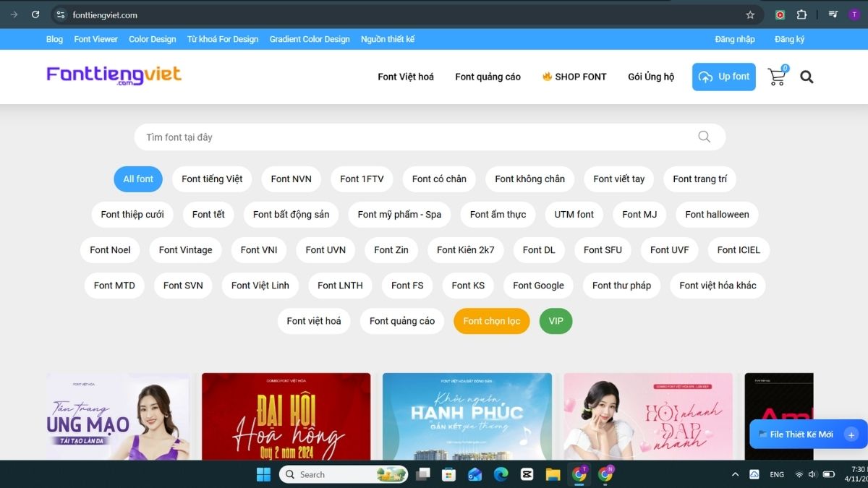Open the shopping cart icon
868x488 pixels.
tap(775, 77)
